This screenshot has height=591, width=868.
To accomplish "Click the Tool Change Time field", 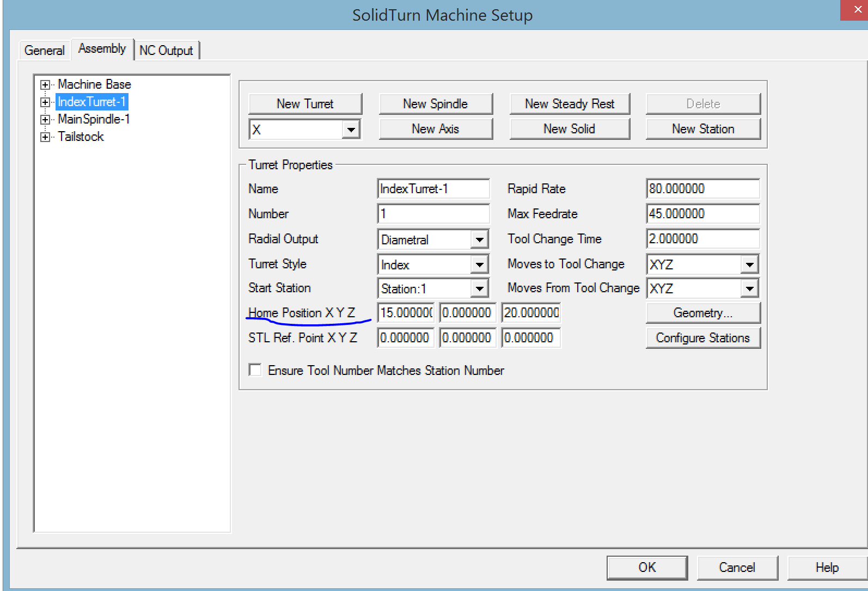I will (702, 239).
